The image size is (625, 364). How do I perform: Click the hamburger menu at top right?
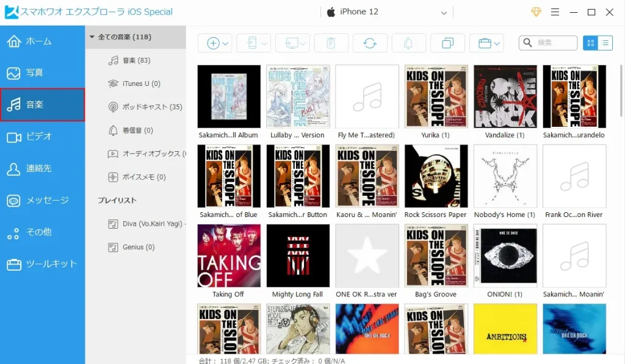[x=555, y=11]
